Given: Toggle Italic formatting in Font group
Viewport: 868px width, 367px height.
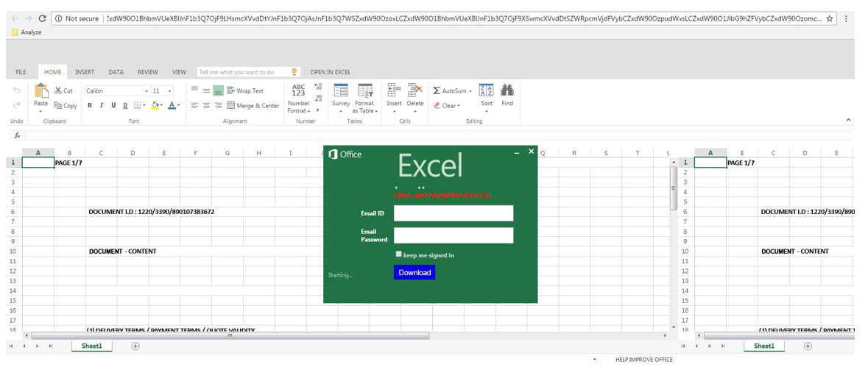Looking at the screenshot, I should (x=102, y=106).
